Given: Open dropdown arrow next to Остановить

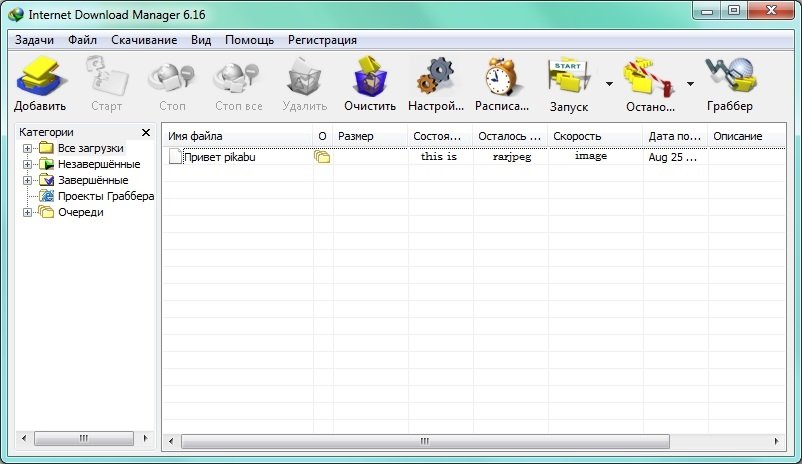Looking at the screenshot, I should click(690, 83).
